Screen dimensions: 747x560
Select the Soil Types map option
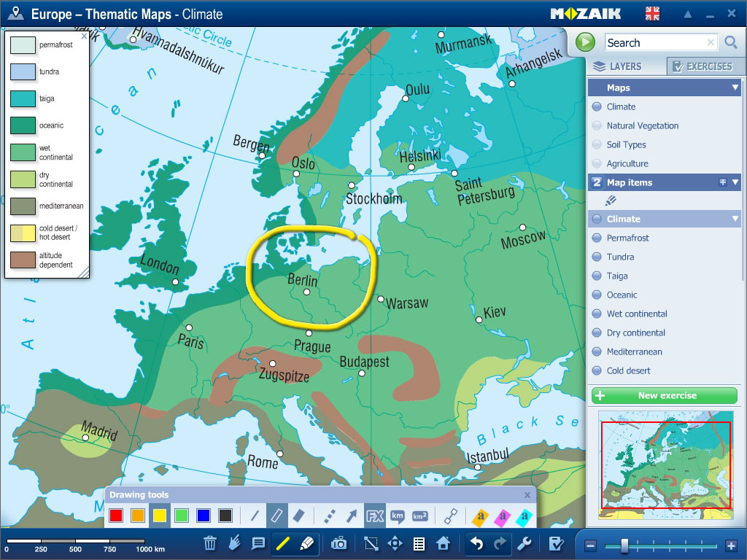click(x=626, y=144)
